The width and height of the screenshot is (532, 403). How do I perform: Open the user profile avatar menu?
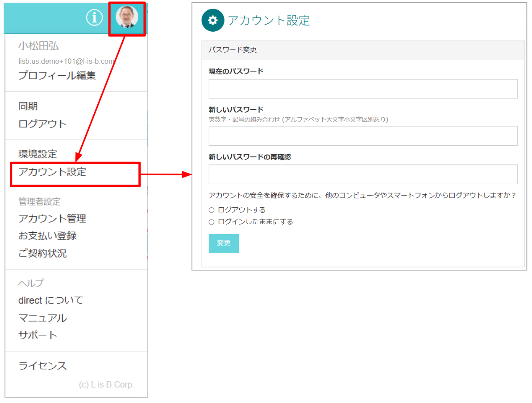coord(127,17)
